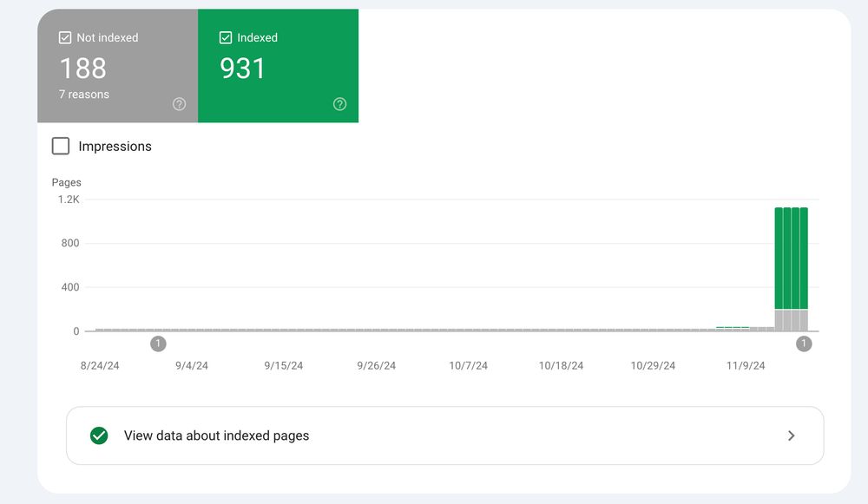Click the 7 reasons text
Viewport: 868px width, 504px height.
click(x=84, y=95)
